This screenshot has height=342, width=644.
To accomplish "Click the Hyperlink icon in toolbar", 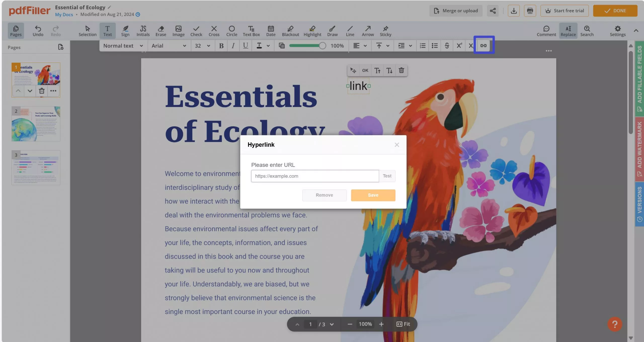I will pyautogui.click(x=484, y=46).
